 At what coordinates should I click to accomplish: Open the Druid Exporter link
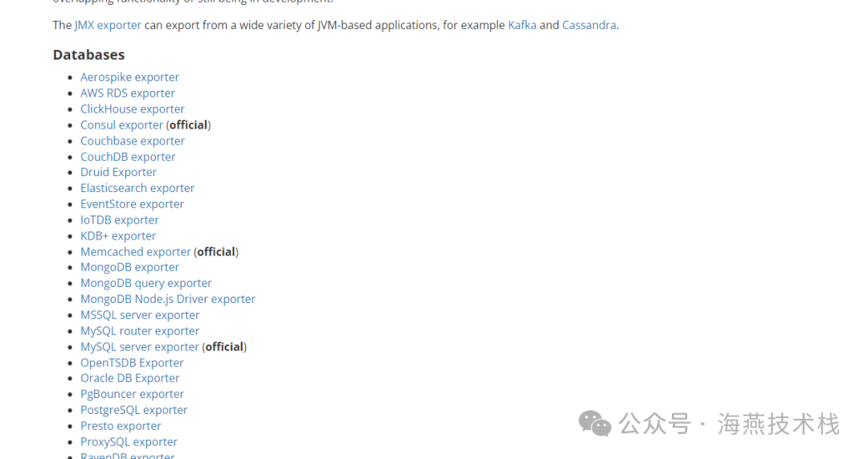118,172
